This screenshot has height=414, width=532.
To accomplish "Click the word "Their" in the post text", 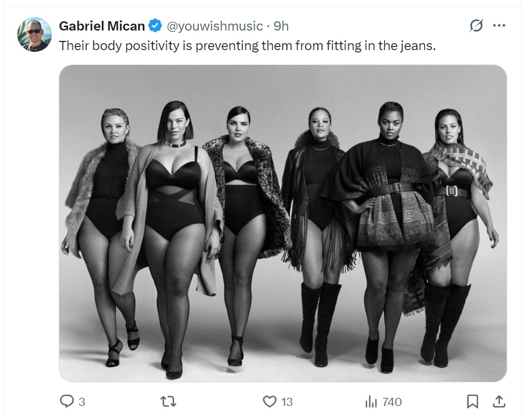I will (71, 45).
